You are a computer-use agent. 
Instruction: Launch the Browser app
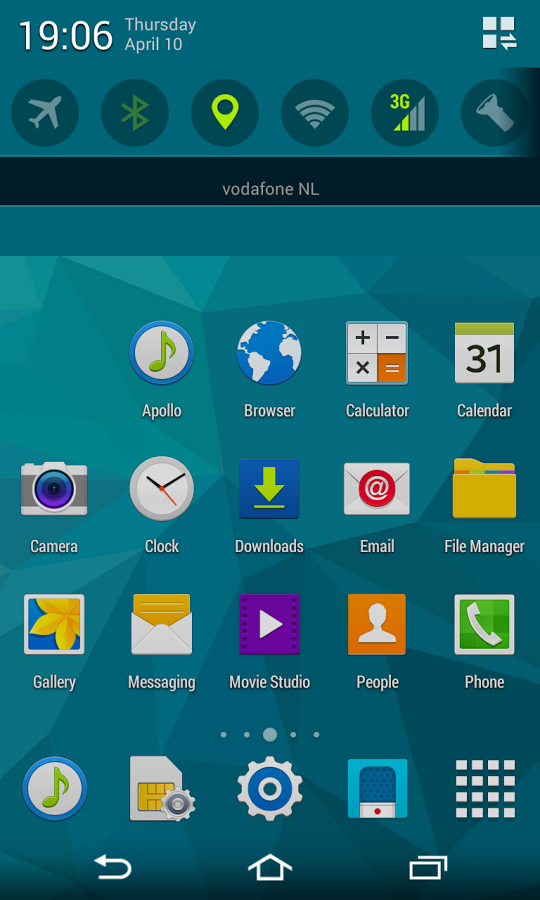pyautogui.click(x=269, y=352)
